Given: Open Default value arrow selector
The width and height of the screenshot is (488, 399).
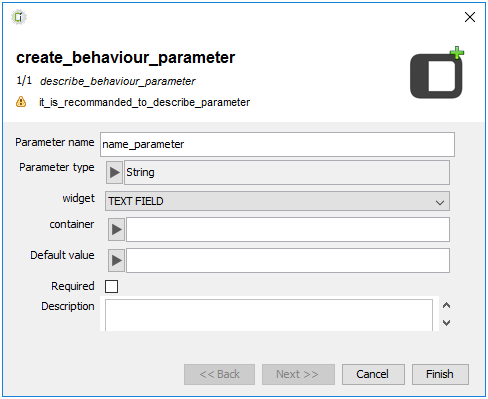Looking at the screenshot, I should (116, 260).
